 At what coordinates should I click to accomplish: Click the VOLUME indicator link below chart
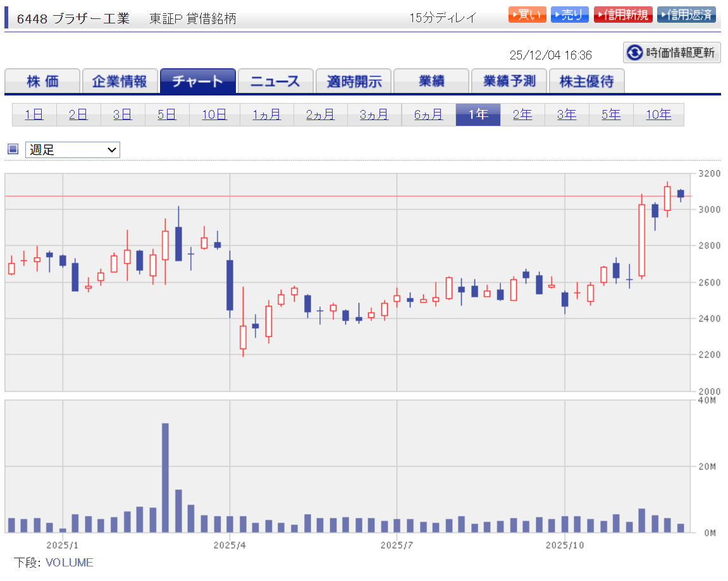tap(69, 563)
